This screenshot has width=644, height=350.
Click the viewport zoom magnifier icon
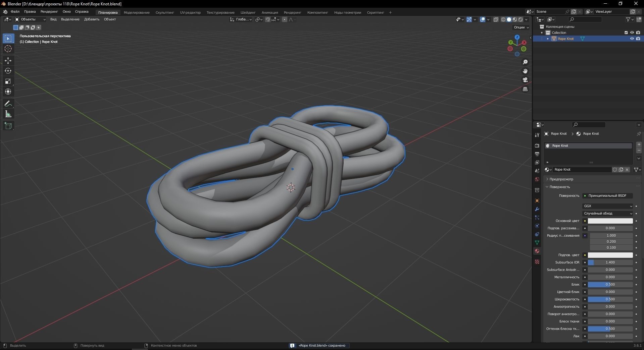525,62
